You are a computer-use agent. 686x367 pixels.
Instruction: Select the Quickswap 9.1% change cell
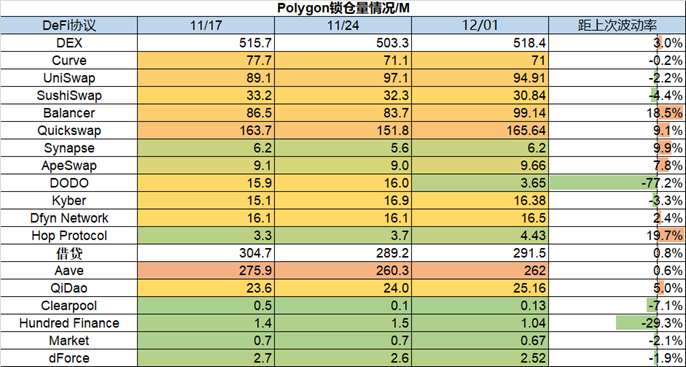click(617, 130)
